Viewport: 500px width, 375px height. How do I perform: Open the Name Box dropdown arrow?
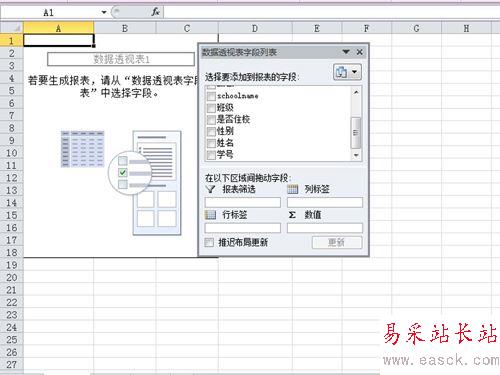[104, 13]
